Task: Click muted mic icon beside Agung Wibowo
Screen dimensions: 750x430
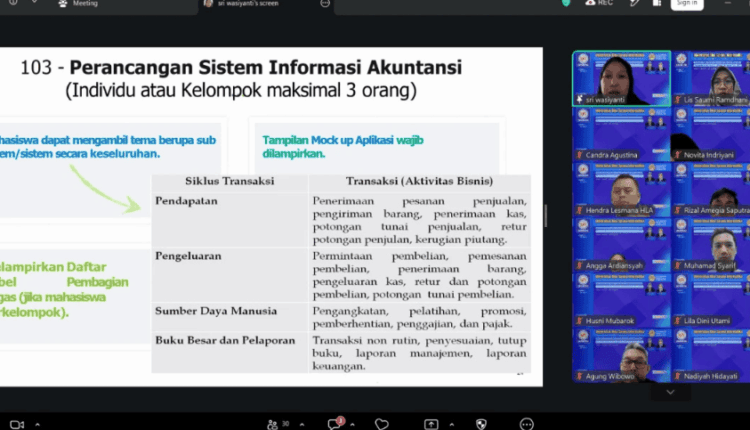Action: click(580, 376)
